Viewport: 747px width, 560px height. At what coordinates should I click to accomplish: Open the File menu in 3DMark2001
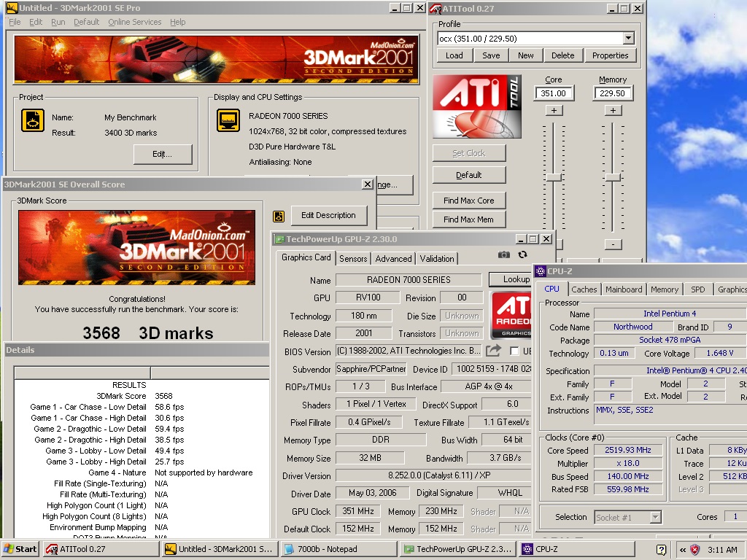click(x=15, y=22)
